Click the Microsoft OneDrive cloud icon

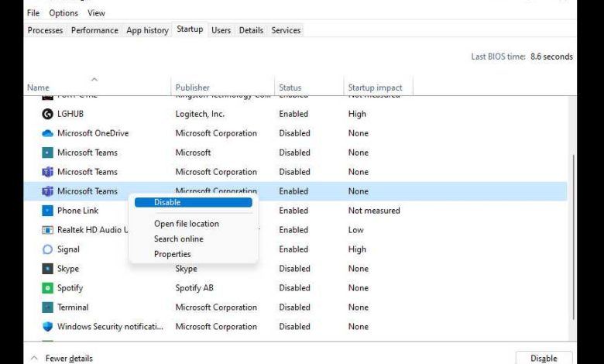click(47, 133)
